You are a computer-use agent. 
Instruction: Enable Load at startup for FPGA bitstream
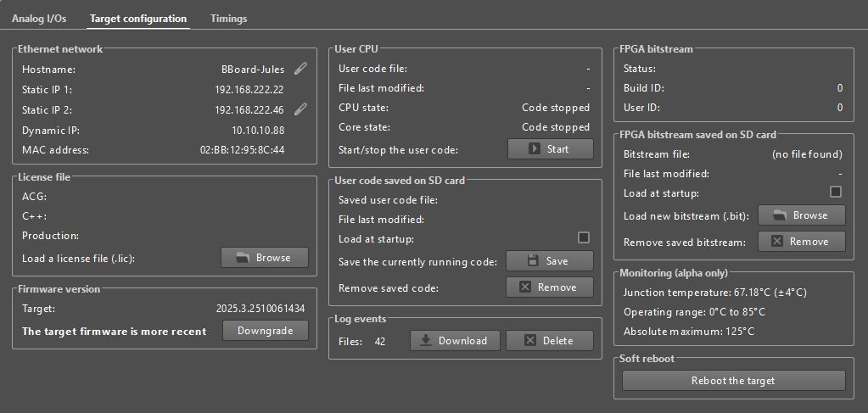[835, 192]
